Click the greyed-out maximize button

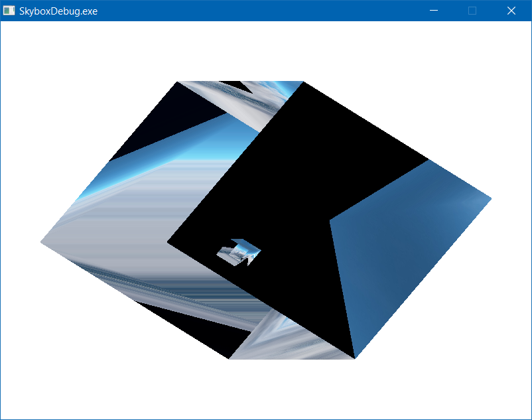point(472,11)
